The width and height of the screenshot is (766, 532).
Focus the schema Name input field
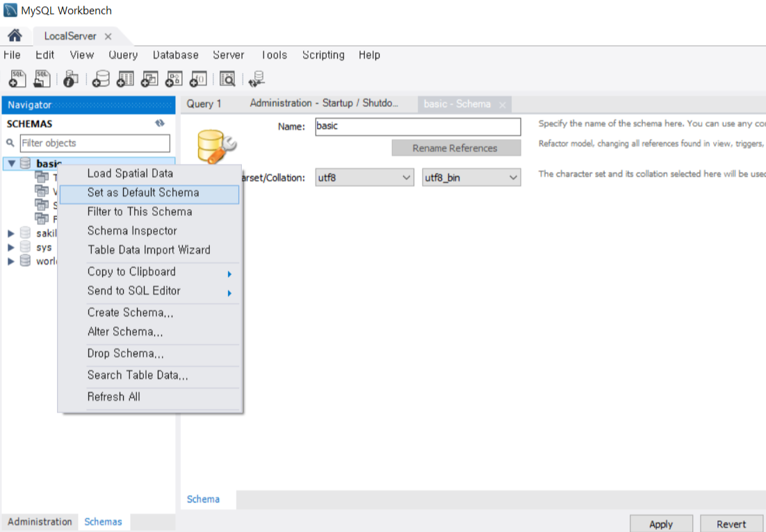[418, 126]
